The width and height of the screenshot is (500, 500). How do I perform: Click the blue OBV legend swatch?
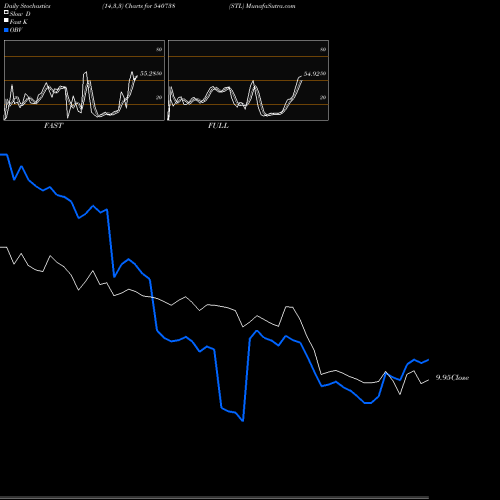click(x=6, y=30)
